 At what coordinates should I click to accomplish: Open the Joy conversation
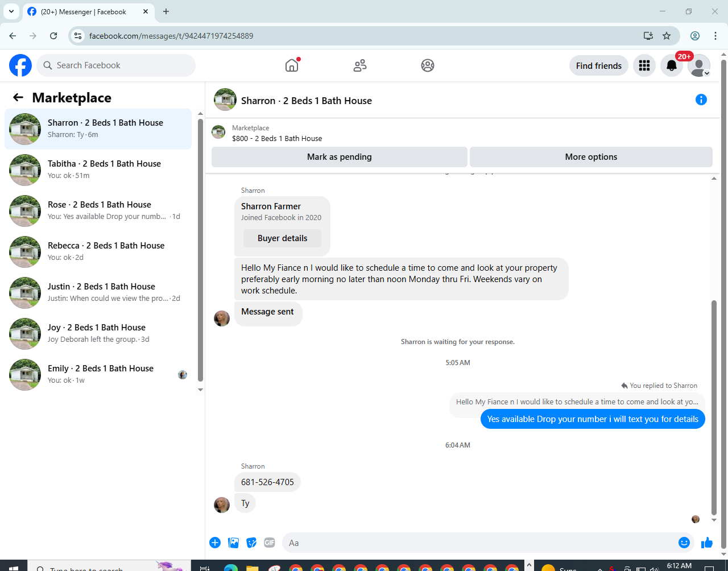click(x=98, y=334)
